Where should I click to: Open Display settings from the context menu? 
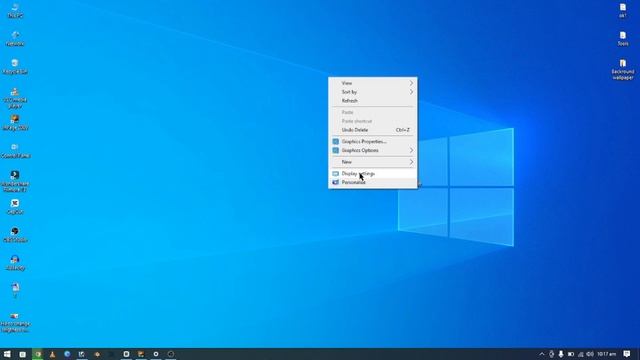click(x=373, y=173)
